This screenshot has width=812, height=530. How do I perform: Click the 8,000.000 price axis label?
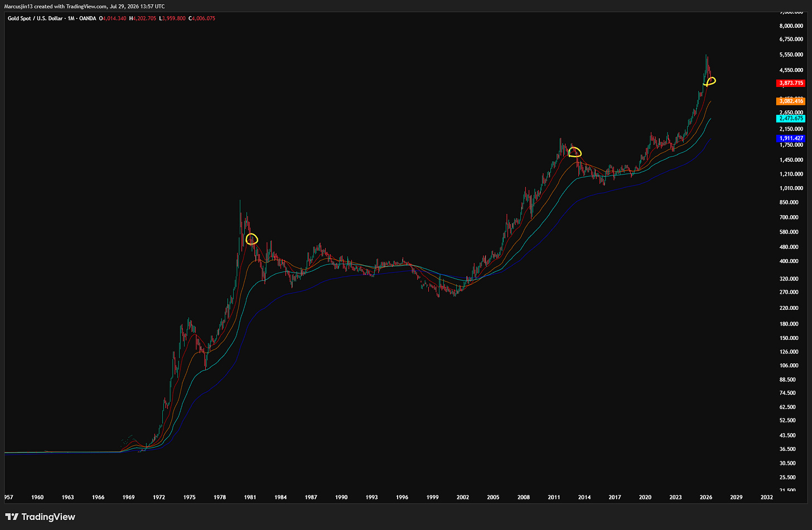(x=791, y=26)
